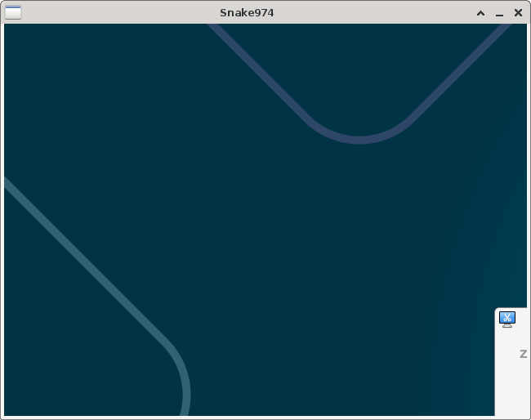Image resolution: width=531 pixels, height=420 pixels.
Task: Close the Snake974 window
Action: tap(518, 13)
